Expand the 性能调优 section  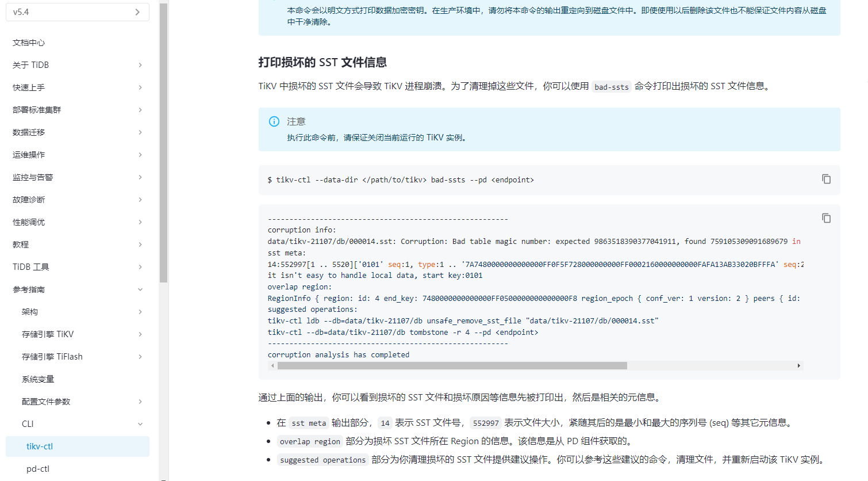[140, 222]
